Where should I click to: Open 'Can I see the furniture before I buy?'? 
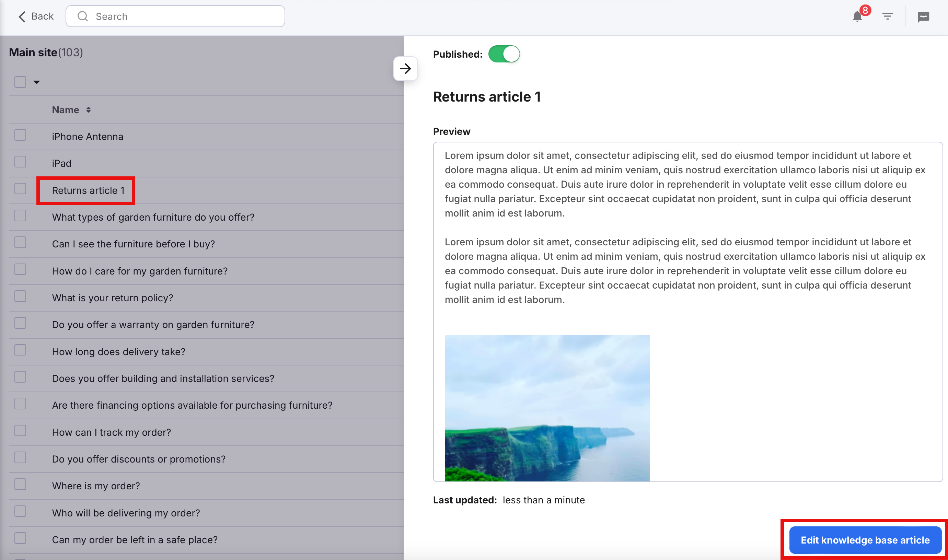(134, 244)
